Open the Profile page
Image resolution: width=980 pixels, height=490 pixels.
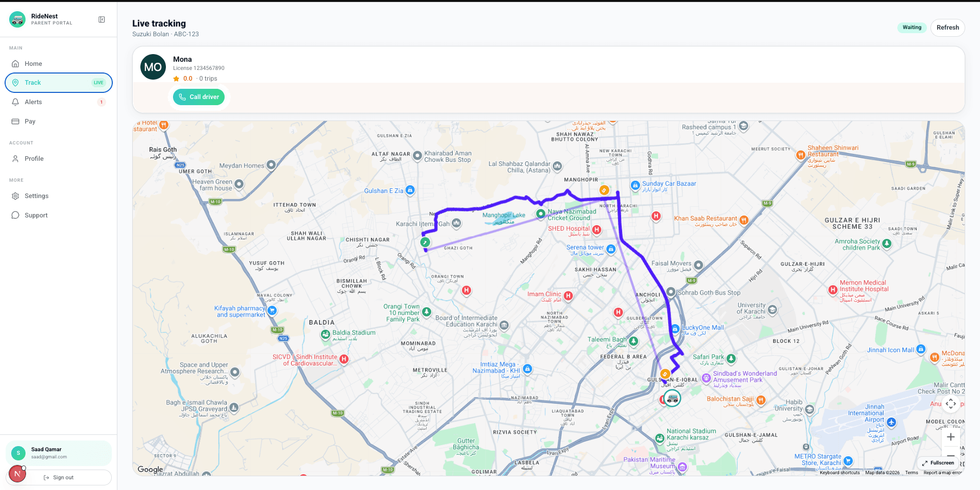(59, 159)
